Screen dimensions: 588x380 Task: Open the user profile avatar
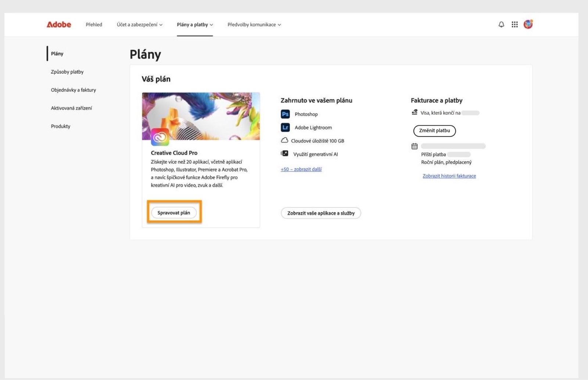528,24
